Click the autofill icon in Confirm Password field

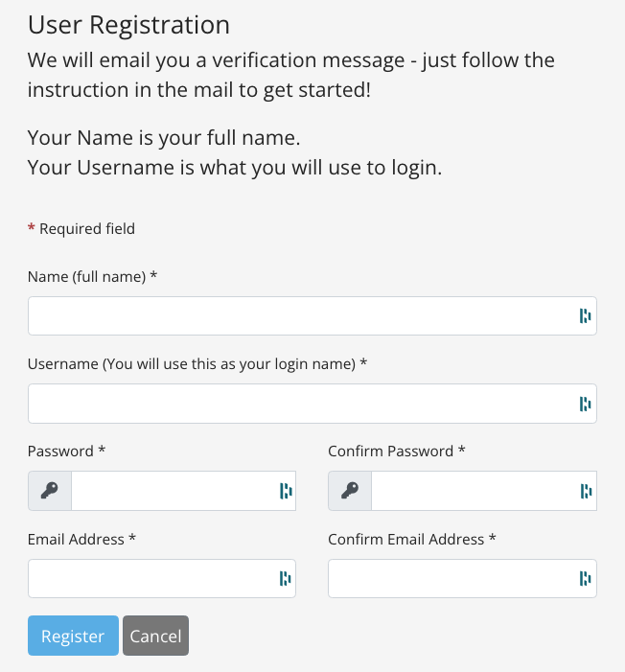pos(585,491)
